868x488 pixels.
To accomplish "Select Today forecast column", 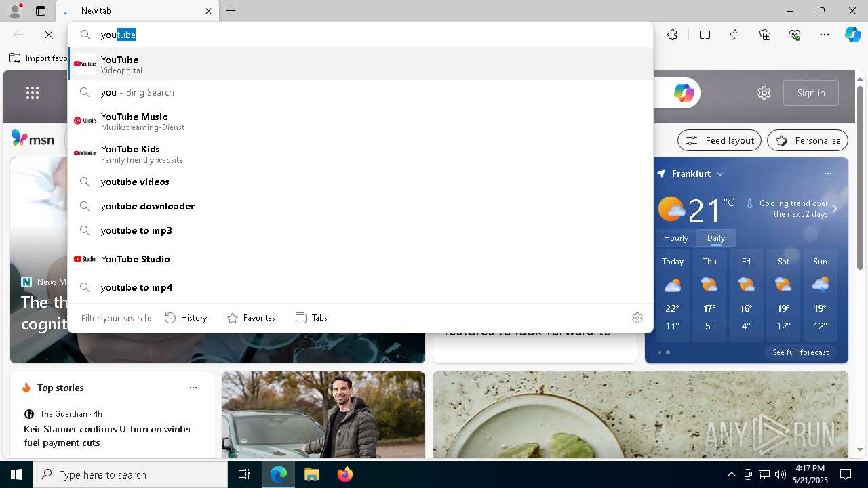I will tap(673, 295).
